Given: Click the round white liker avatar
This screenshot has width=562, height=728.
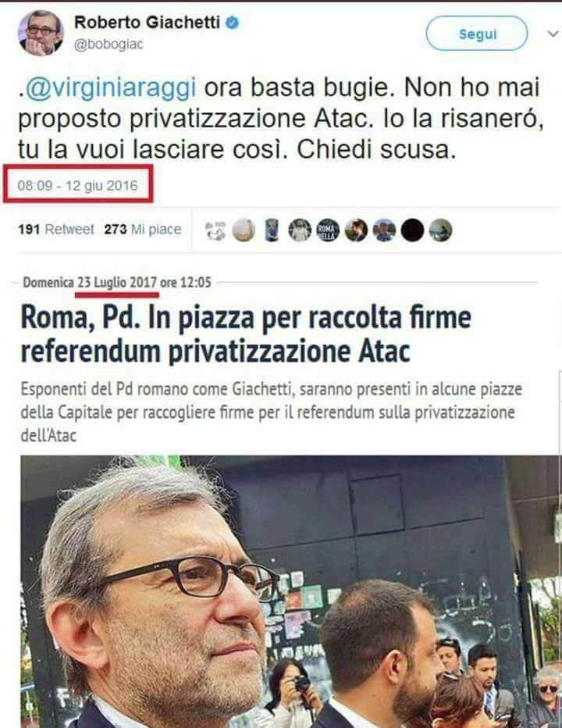Looking at the screenshot, I should pos(244,230).
